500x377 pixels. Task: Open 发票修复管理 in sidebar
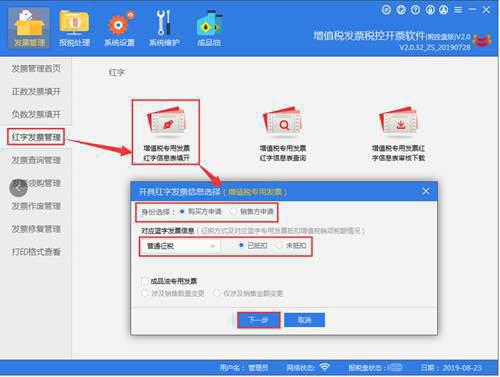point(36,229)
